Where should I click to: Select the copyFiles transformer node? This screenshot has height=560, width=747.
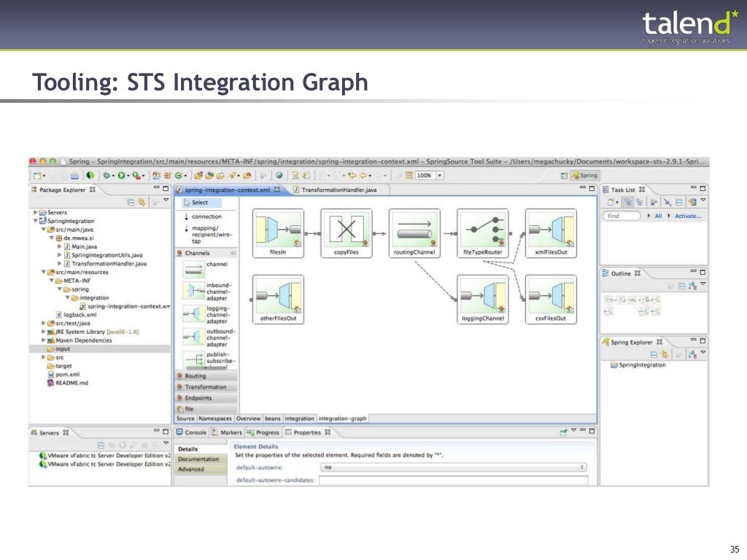[x=347, y=233]
